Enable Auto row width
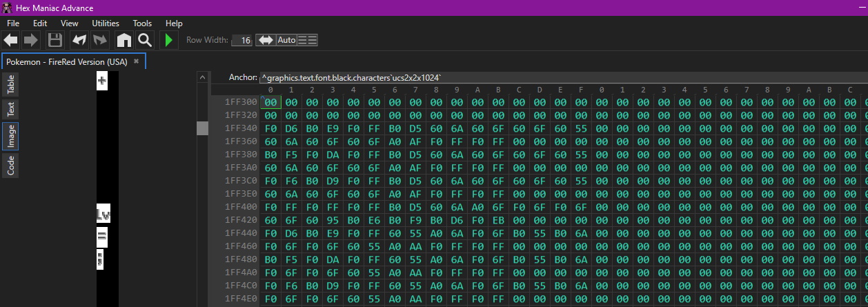Screen dimensions: 868x307 click(x=286, y=40)
